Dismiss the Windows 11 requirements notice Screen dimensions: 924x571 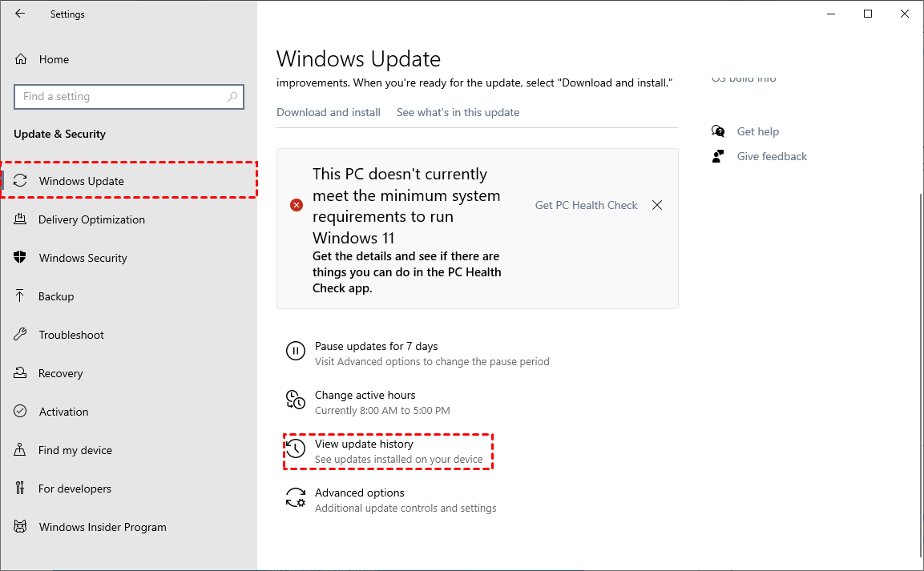(x=657, y=205)
